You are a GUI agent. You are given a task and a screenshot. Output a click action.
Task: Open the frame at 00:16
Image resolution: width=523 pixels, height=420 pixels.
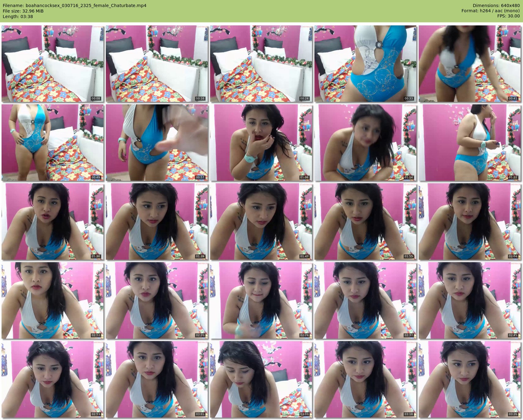point(157,64)
